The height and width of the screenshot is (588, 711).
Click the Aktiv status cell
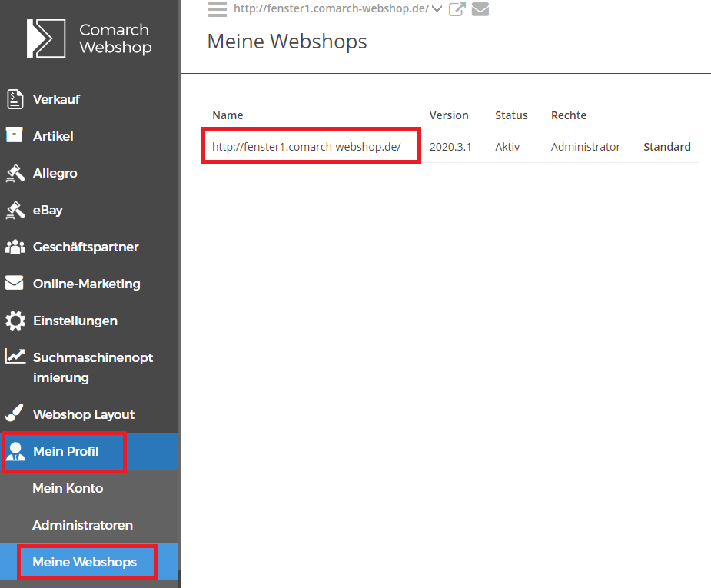(507, 147)
